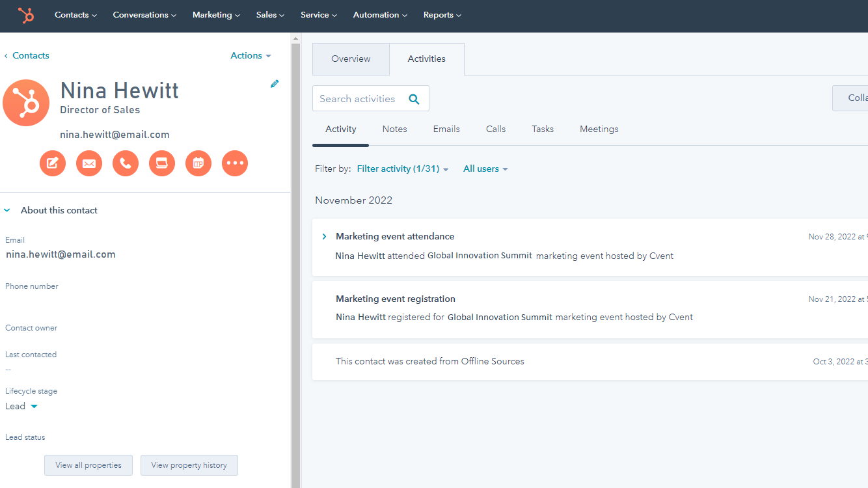Click the magnifier icon in Search activities
The height and width of the screenshot is (488, 868).
click(414, 99)
